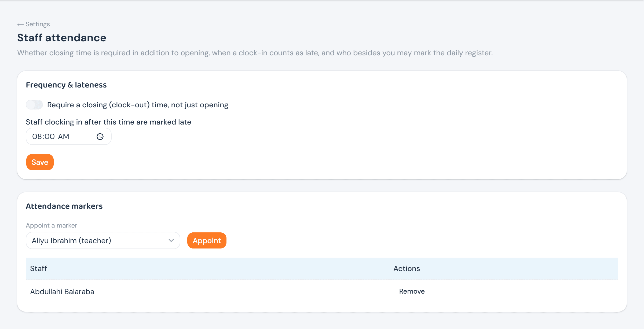Select the Abdullahi Balaraba staff name
The width and height of the screenshot is (644, 329).
click(62, 291)
